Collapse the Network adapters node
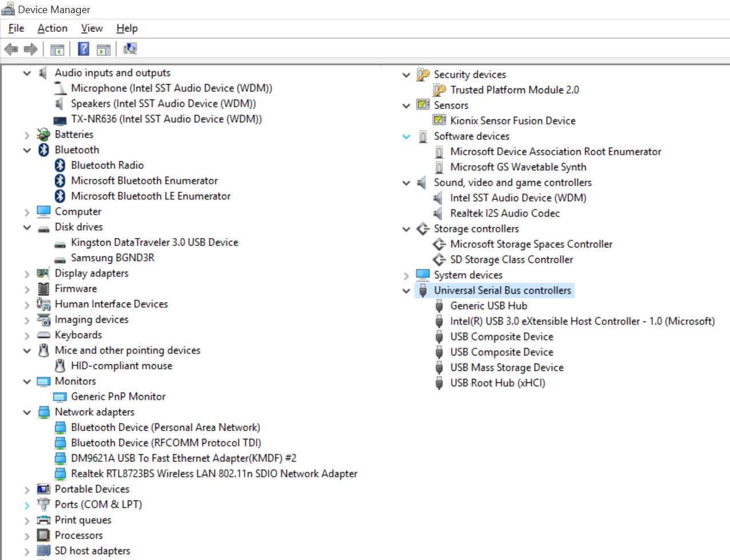 click(x=27, y=412)
